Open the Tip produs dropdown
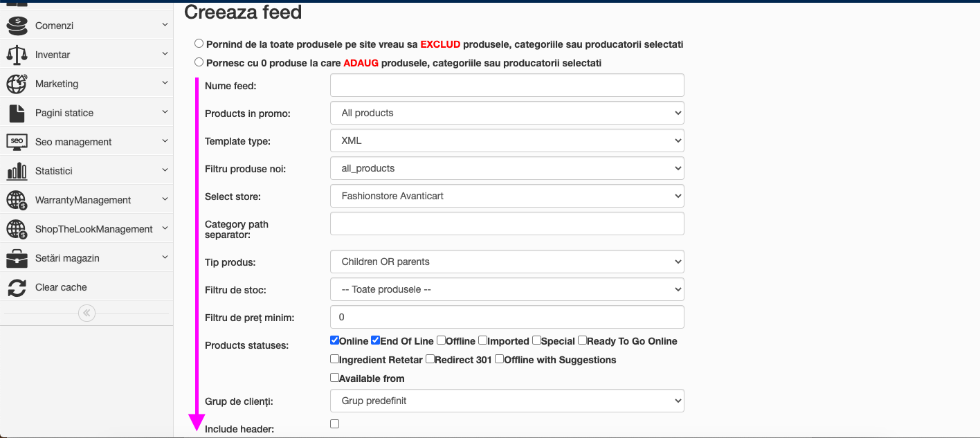The width and height of the screenshot is (980, 438). (x=507, y=262)
